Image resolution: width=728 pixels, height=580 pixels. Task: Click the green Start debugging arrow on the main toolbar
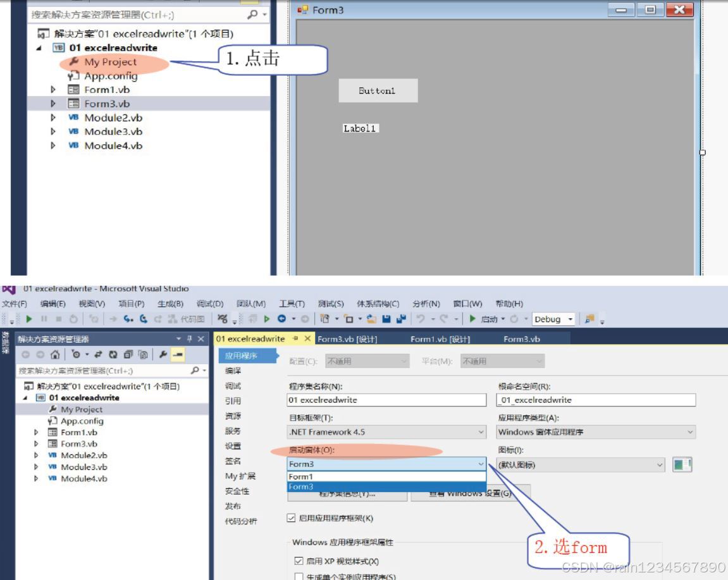(29, 319)
